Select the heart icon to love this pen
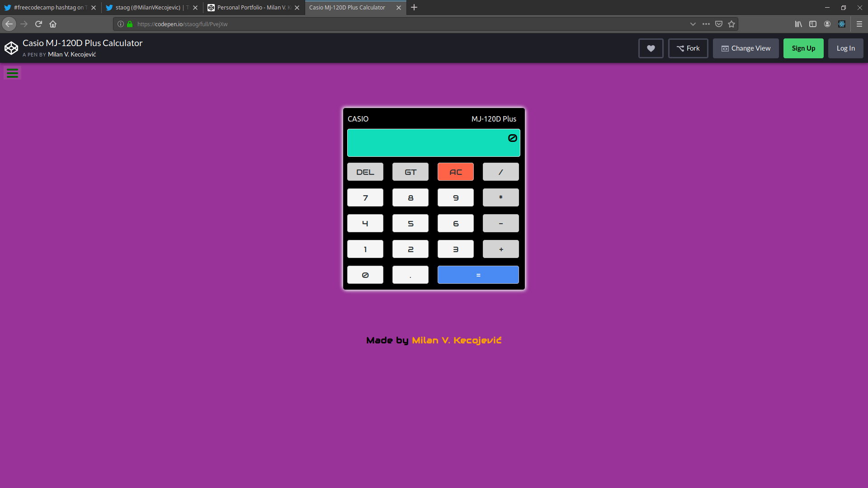Screen dimensions: 868x488 tap(650, 48)
